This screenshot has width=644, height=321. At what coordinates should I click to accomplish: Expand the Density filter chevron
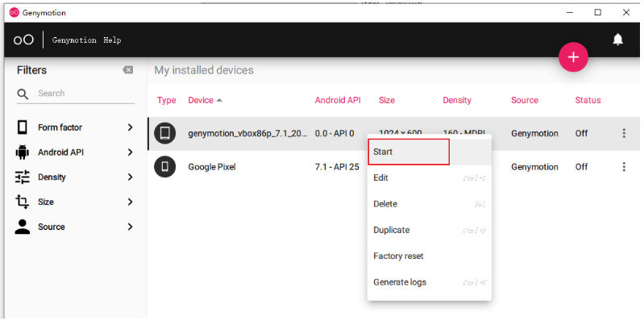pos(131,177)
